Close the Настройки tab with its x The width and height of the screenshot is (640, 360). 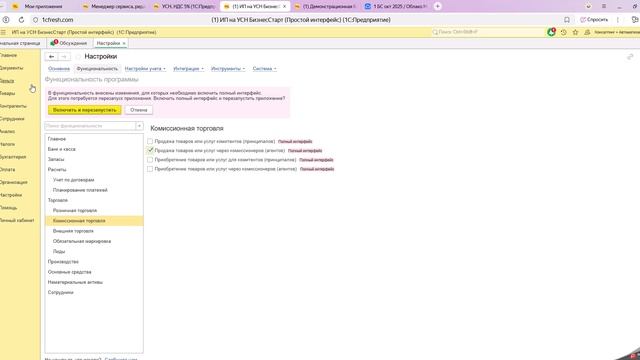pyautogui.click(x=124, y=43)
